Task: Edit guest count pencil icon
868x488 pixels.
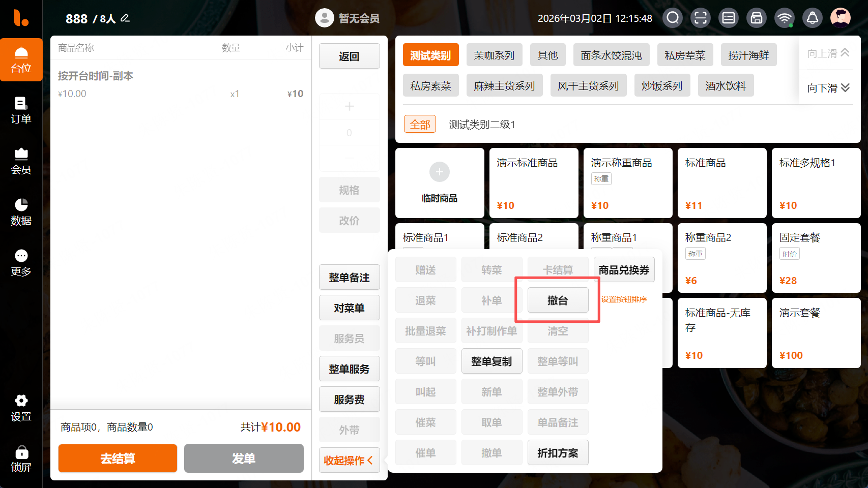Action: 125,18
